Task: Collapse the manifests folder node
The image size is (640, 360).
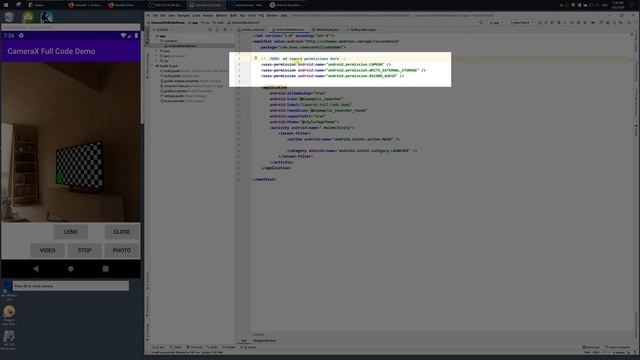Action: point(156,41)
